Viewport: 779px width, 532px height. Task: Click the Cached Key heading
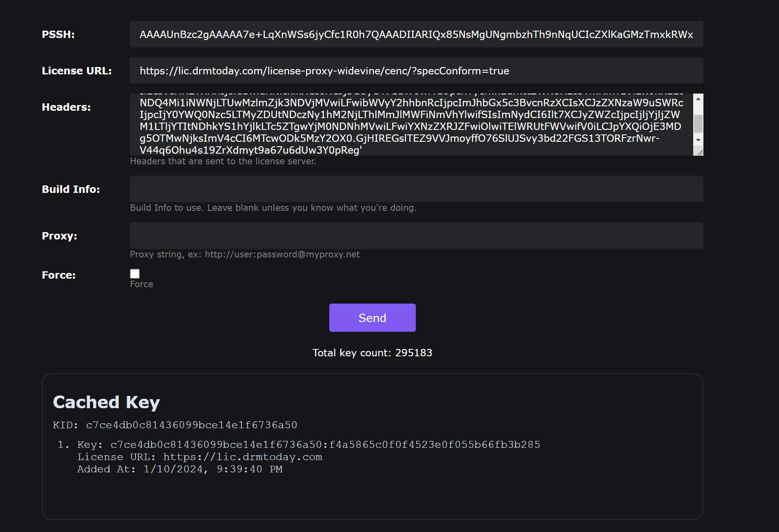point(106,402)
